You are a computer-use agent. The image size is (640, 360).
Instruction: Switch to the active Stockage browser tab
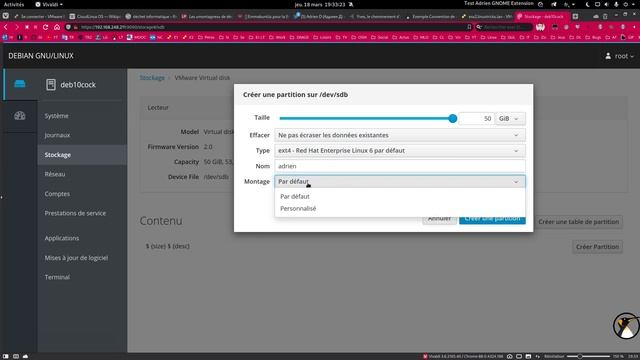542,16
